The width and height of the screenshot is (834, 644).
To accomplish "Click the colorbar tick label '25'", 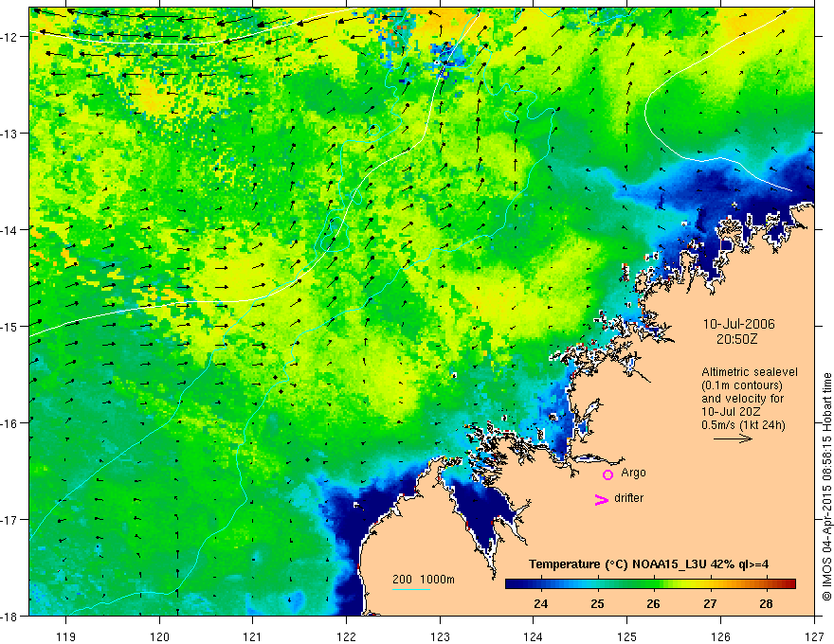I will pyautogui.click(x=597, y=603).
